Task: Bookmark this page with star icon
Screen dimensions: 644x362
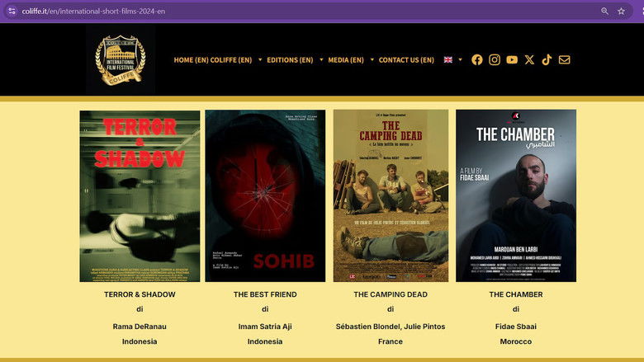Action: click(x=621, y=12)
